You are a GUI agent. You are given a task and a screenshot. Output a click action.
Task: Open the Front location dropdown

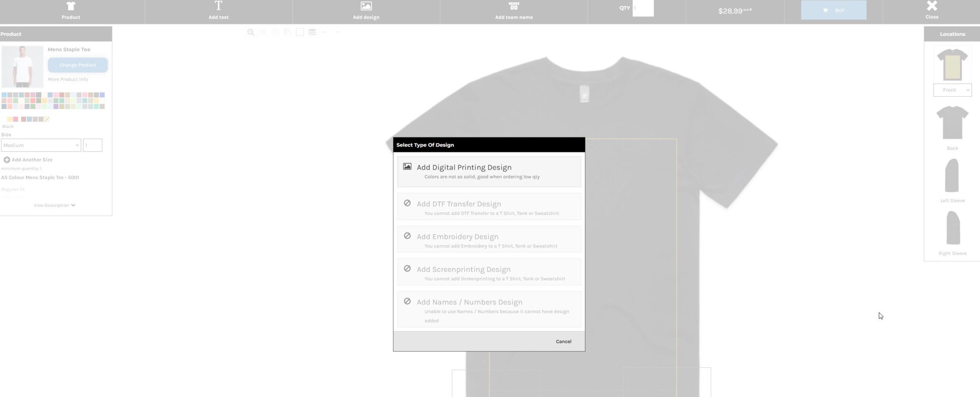[x=952, y=90]
